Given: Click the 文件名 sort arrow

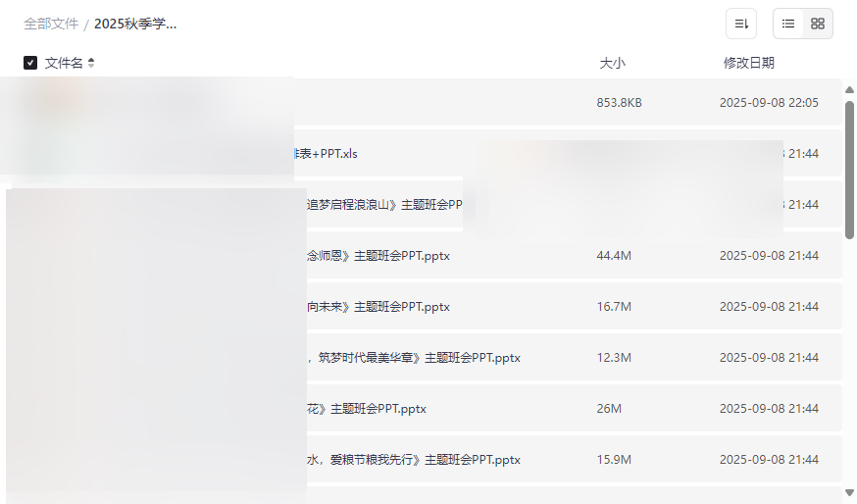Looking at the screenshot, I should pos(91,63).
